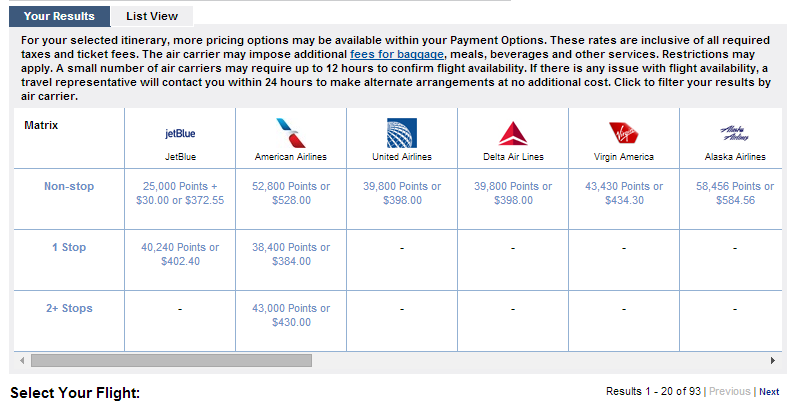
Task: Select the Delta Air Lines logo
Action: tap(513, 134)
